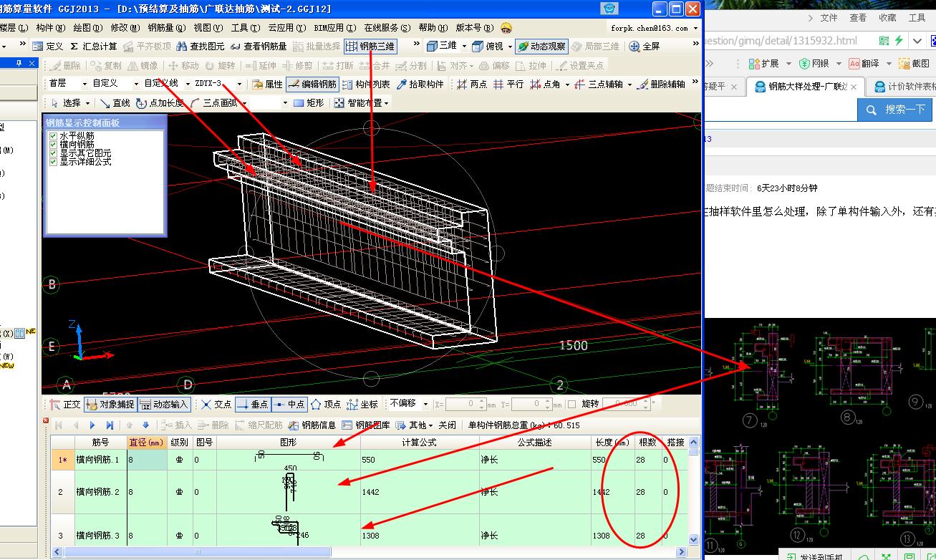Click 关闭 in the rebar table toolbar
936x560 pixels.
click(447, 425)
